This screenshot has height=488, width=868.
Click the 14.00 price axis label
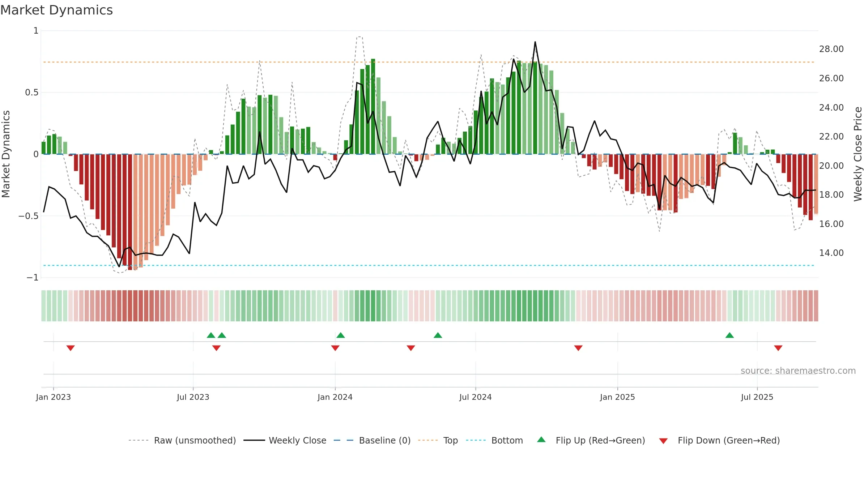click(x=831, y=253)
